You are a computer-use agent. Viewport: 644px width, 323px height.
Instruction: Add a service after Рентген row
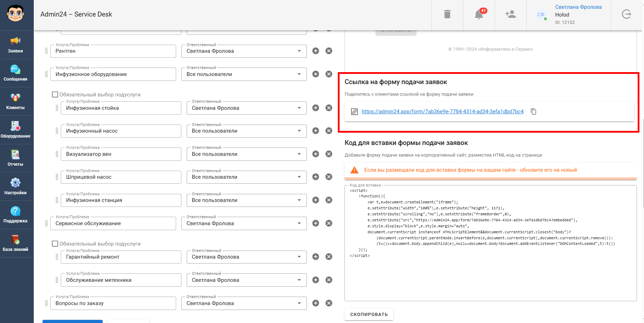point(316,51)
